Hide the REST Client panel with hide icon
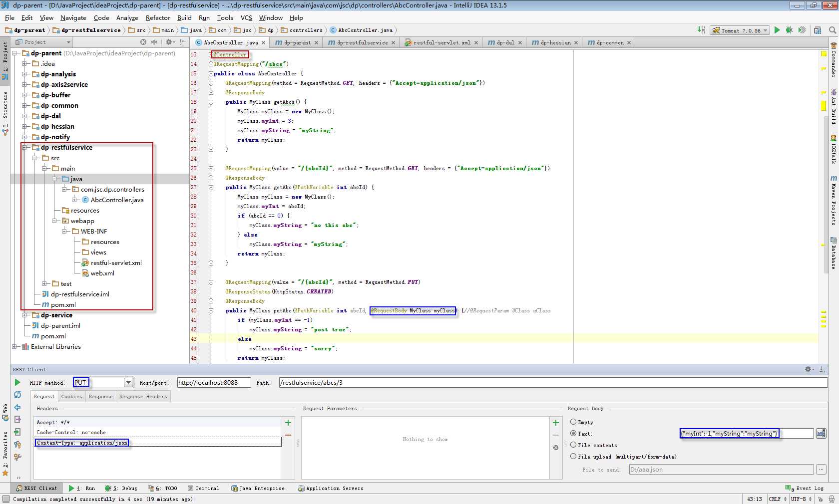 822,369
